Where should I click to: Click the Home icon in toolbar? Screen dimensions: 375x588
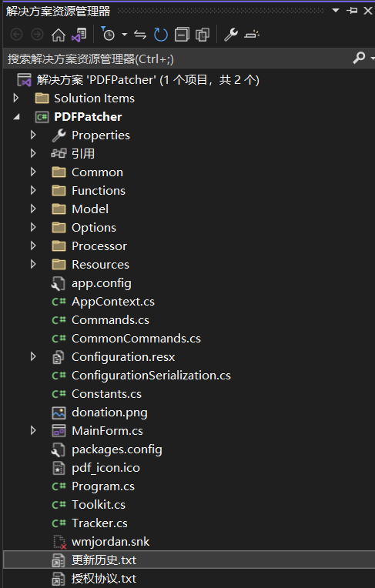tap(59, 35)
